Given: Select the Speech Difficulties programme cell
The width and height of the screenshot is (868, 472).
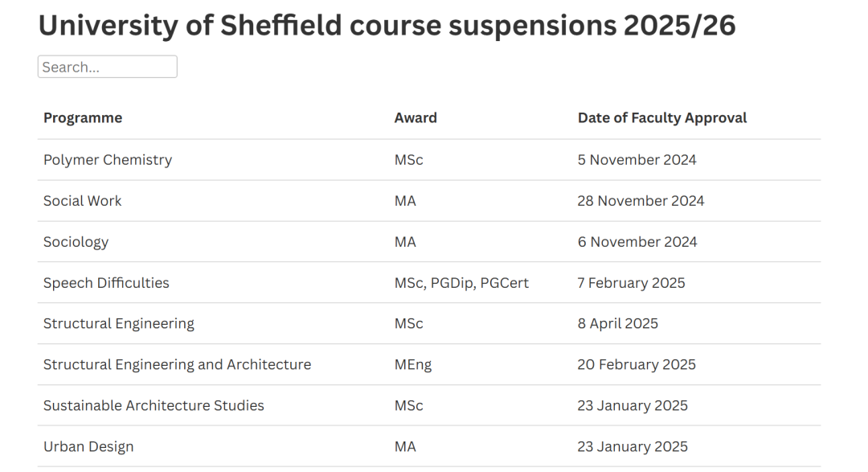Looking at the screenshot, I should click(x=106, y=283).
